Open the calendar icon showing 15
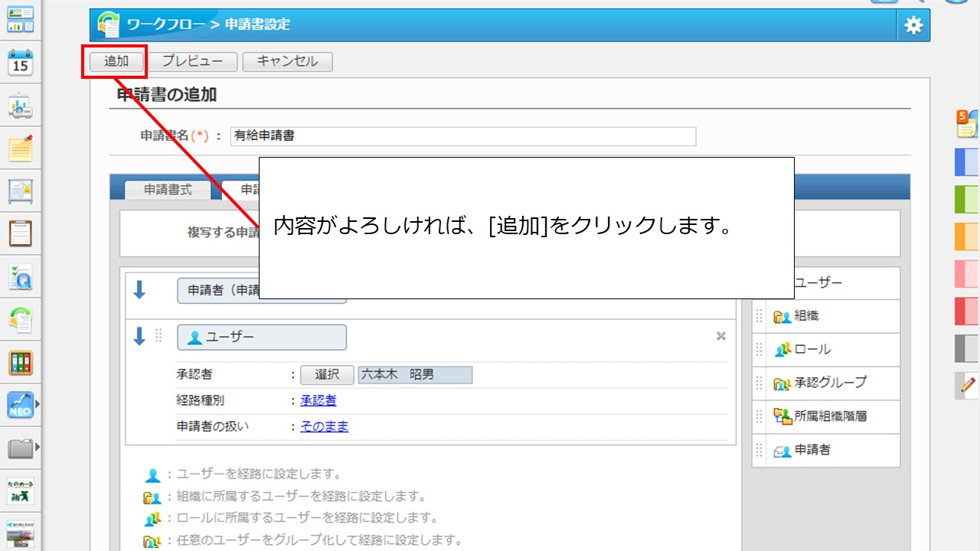This screenshot has height=551, width=980. click(x=21, y=64)
